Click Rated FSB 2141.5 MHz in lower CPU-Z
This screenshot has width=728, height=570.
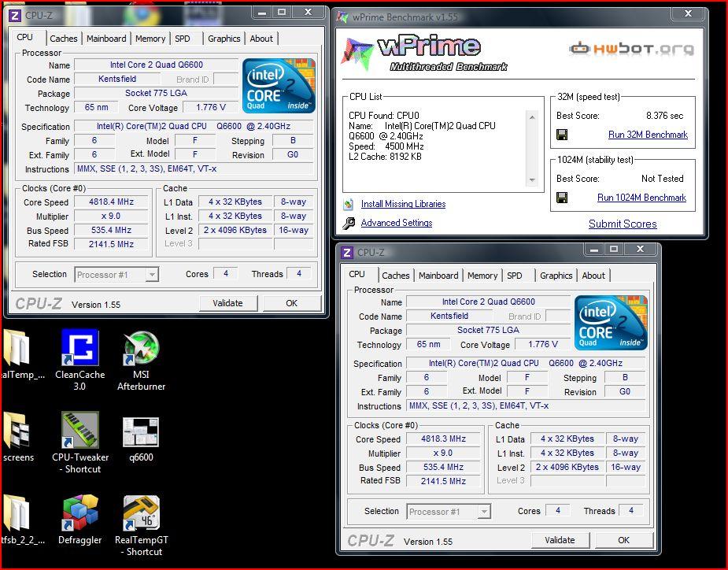pos(443,481)
